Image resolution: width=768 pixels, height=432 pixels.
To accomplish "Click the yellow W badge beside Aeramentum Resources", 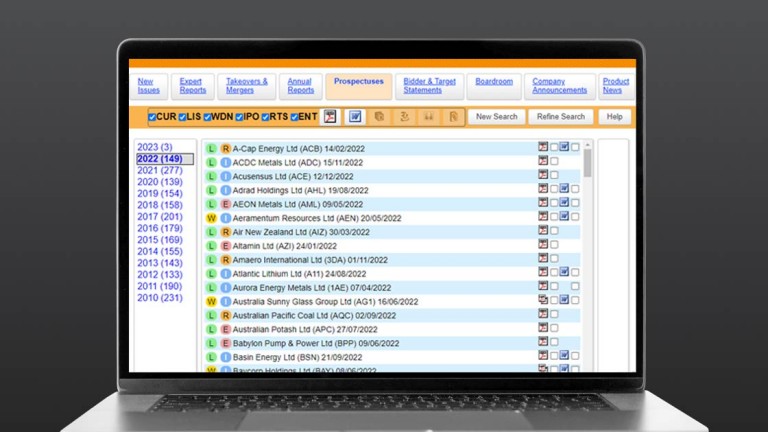I will [x=211, y=217].
